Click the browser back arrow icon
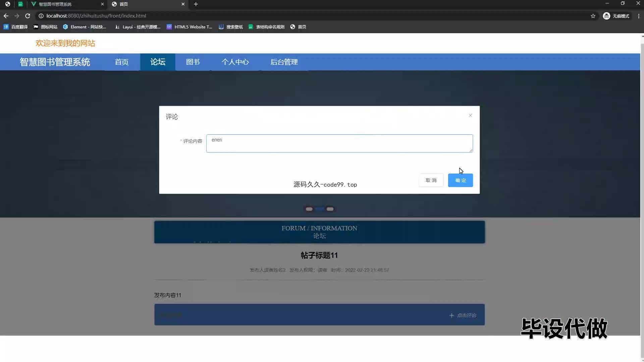 [x=6, y=16]
